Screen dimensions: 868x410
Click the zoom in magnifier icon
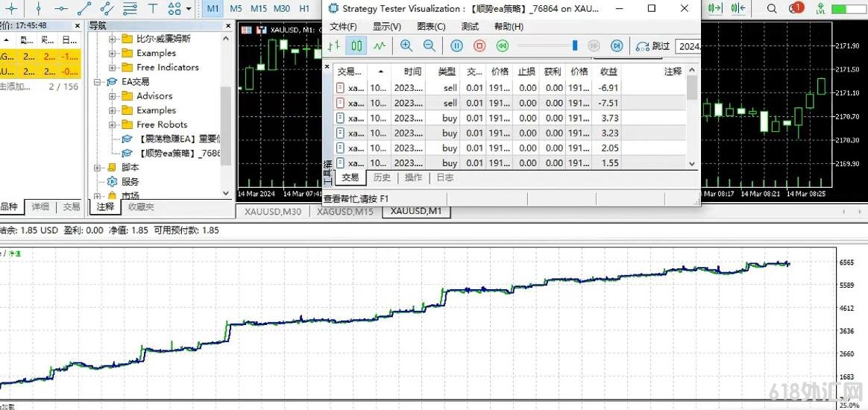point(406,45)
